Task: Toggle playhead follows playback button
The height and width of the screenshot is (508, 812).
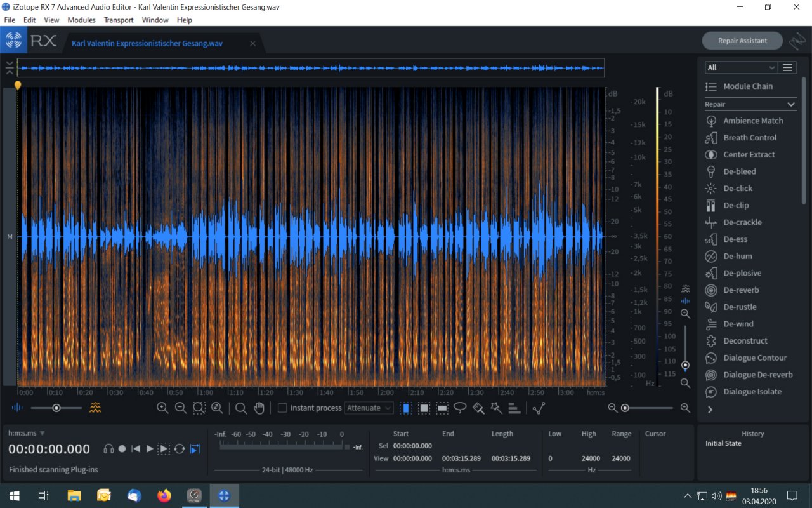Action: coord(195,449)
